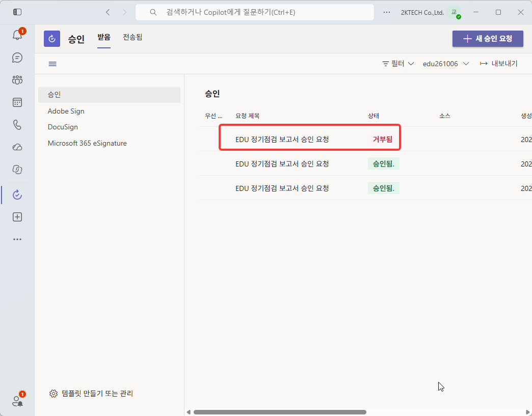Open the Calls phone icon

point(17,125)
